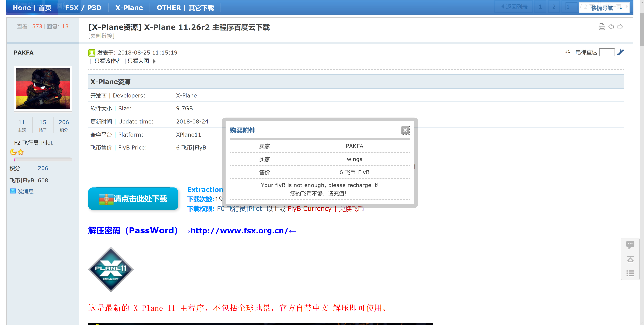
Task: Click 只看大图 link
Action: click(x=138, y=61)
